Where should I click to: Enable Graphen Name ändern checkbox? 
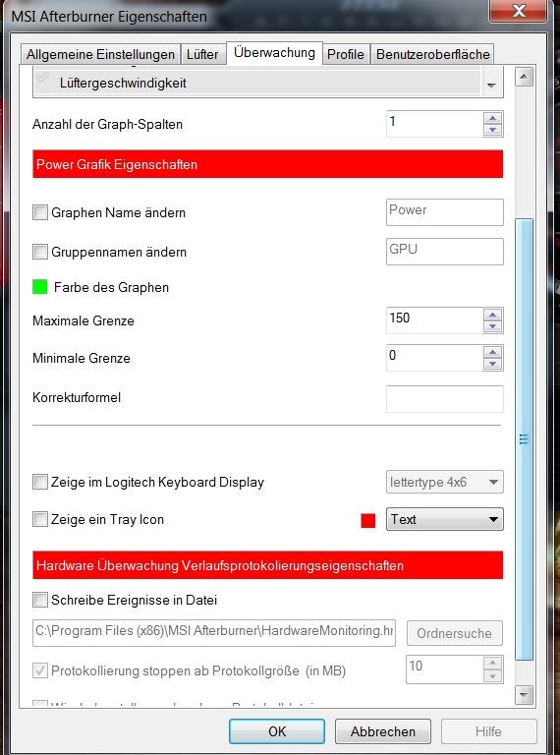coord(40,212)
